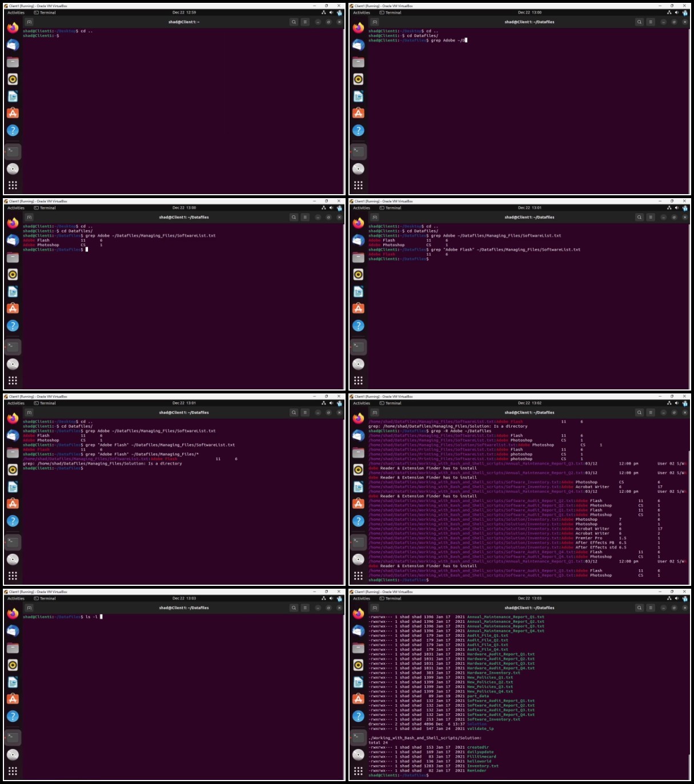Open hamburger menu in the file-listing terminal window

pyautogui.click(x=651, y=608)
